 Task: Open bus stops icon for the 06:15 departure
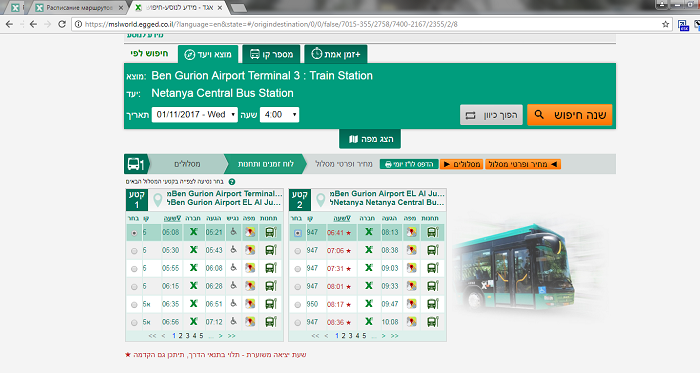(x=271, y=286)
